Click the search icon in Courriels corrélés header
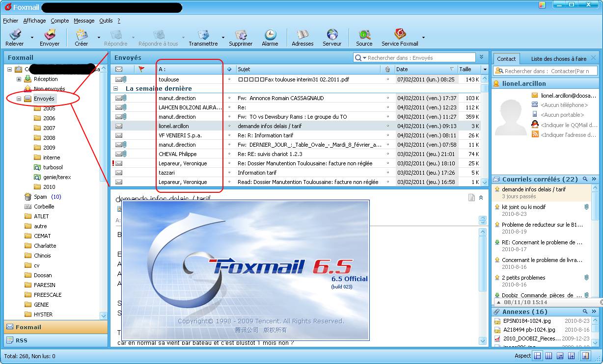The image size is (603, 364). coord(585,179)
